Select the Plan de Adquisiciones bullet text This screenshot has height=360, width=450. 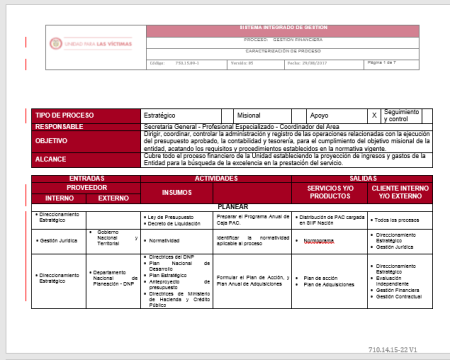point(329,285)
